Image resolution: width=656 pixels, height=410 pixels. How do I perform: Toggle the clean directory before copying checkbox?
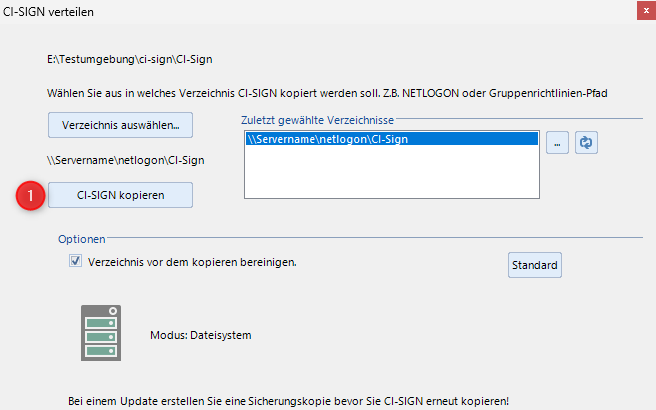pos(75,262)
